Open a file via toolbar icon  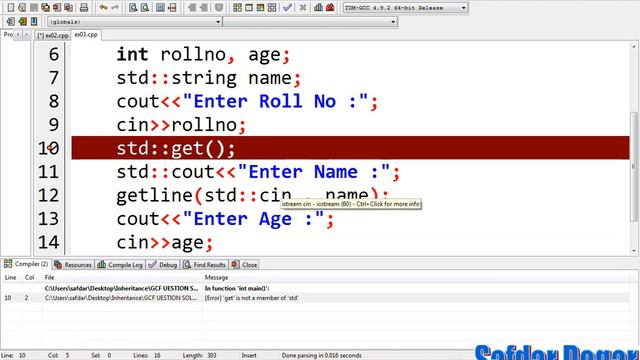click(x=22, y=7)
